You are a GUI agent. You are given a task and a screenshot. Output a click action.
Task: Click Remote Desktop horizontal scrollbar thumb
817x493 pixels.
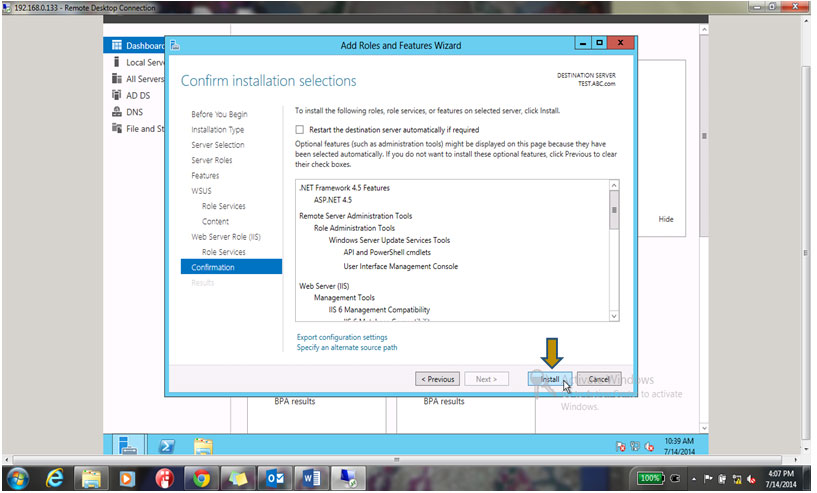pyautogui.click(x=397, y=460)
